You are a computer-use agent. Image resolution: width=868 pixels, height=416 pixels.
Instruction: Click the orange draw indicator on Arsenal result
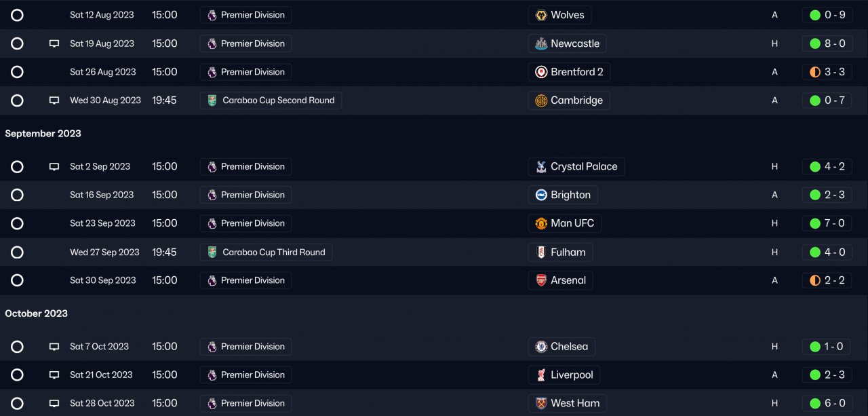click(815, 280)
